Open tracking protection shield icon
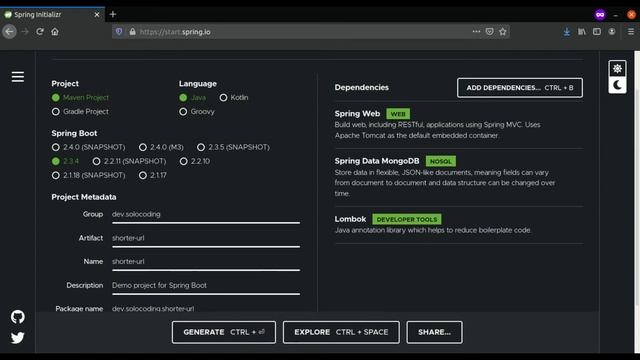The width and height of the screenshot is (640, 360). click(119, 31)
